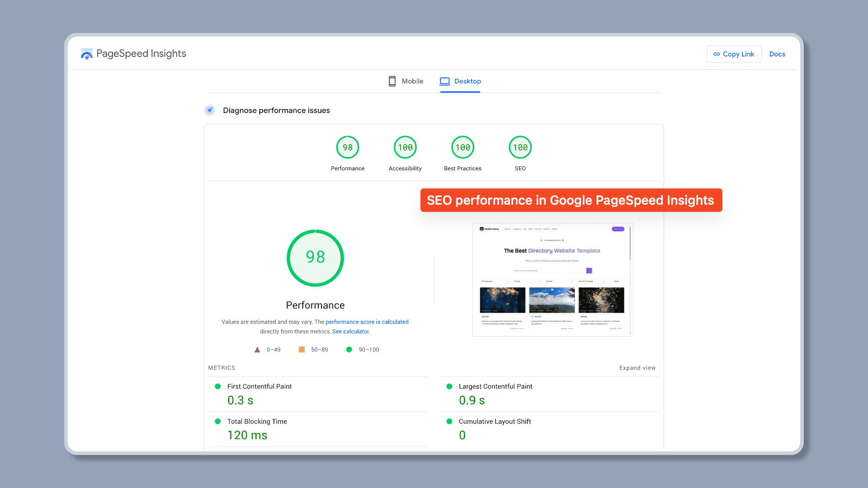
Task: Open the performance score is calculated link
Action: pyautogui.click(x=367, y=322)
